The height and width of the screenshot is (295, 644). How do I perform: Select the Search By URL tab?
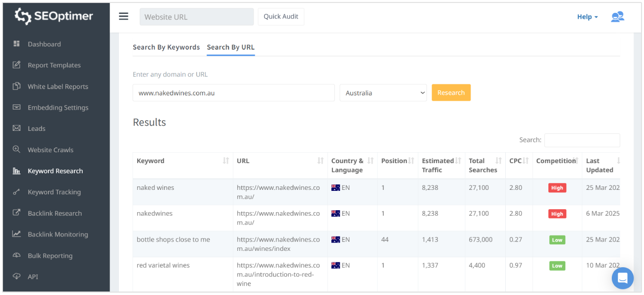[230, 47]
